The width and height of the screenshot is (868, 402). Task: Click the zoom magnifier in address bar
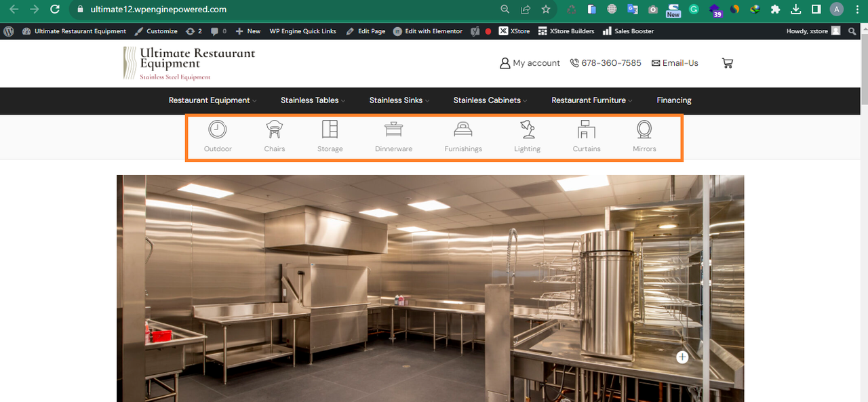click(x=505, y=9)
